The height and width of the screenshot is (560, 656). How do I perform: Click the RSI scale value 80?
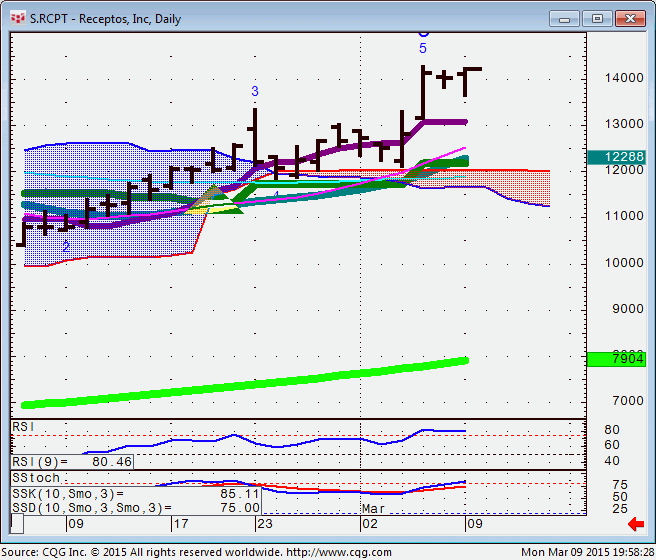pyautogui.click(x=612, y=430)
